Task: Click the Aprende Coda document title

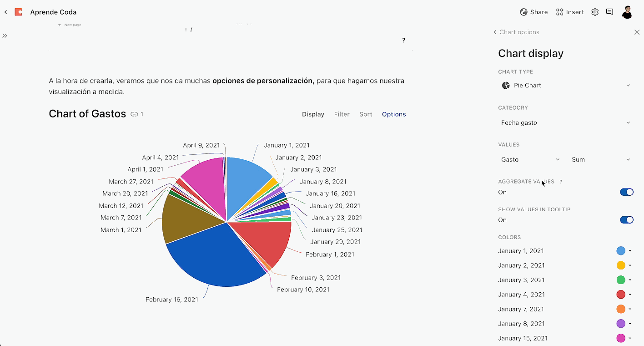Action: pyautogui.click(x=53, y=12)
